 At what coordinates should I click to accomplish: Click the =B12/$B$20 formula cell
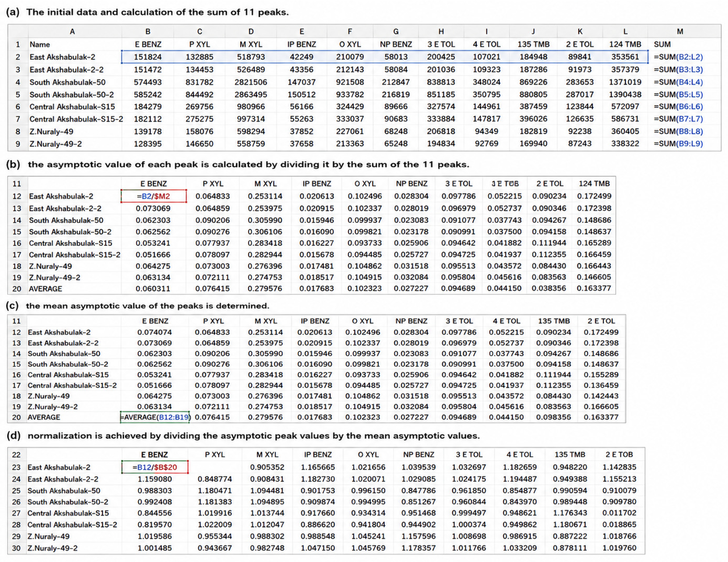(x=155, y=467)
